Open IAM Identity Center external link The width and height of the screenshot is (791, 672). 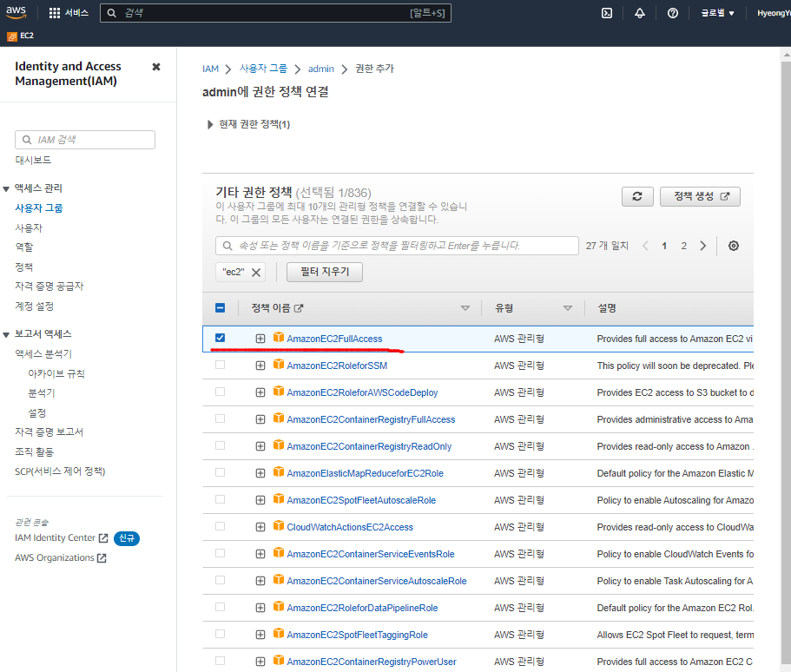coord(62,537)
